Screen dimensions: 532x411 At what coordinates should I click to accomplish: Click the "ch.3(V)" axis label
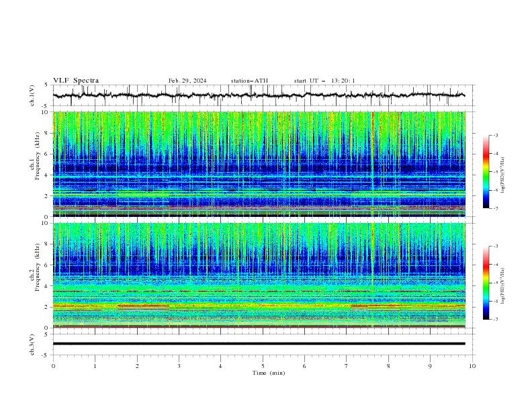pyautogui.click(x=32, y=345)
